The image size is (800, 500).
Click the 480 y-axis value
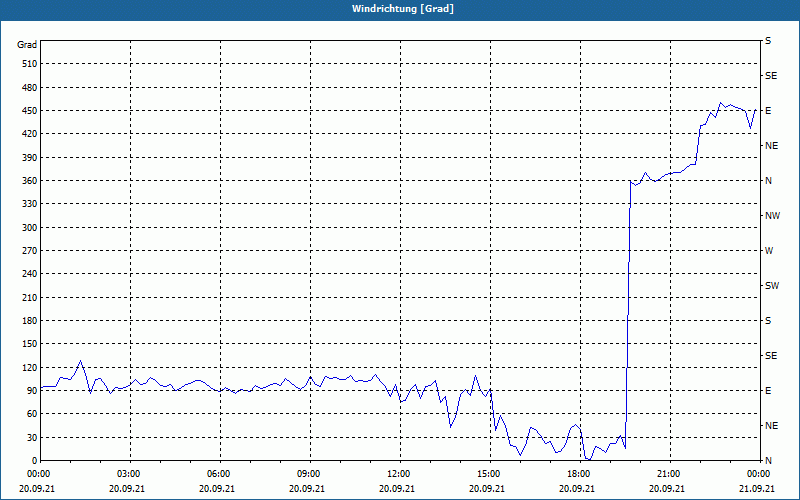(30, 87)
